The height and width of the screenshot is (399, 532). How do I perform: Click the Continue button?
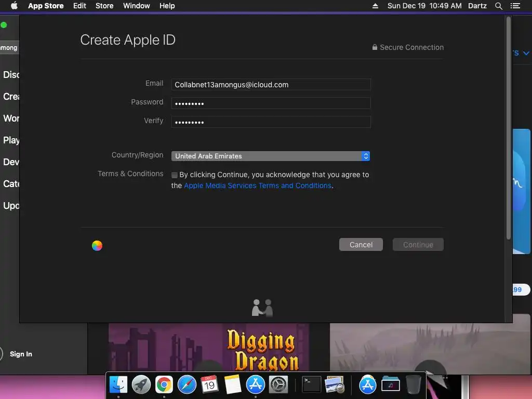418,245
